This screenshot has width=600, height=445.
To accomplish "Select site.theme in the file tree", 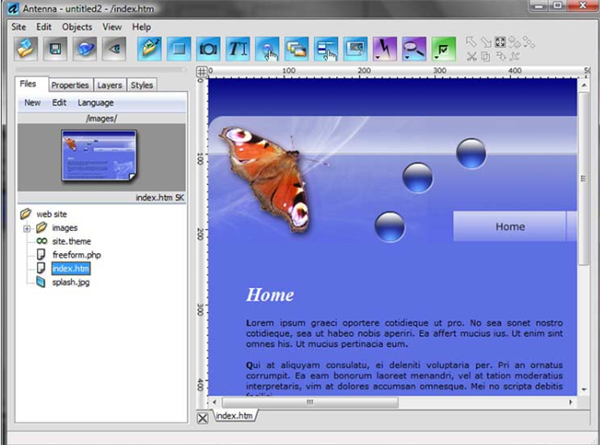I will 72,241.
